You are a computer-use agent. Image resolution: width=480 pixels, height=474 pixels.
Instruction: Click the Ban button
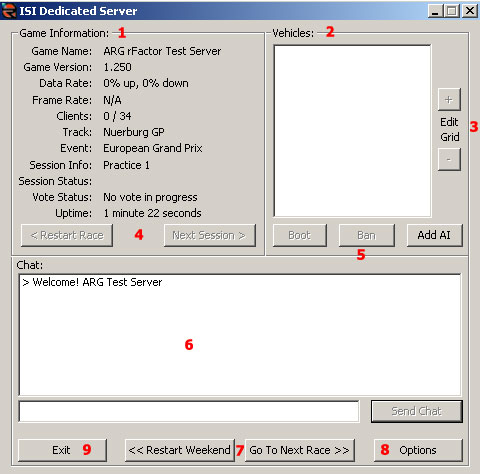(x=367, y=235)
